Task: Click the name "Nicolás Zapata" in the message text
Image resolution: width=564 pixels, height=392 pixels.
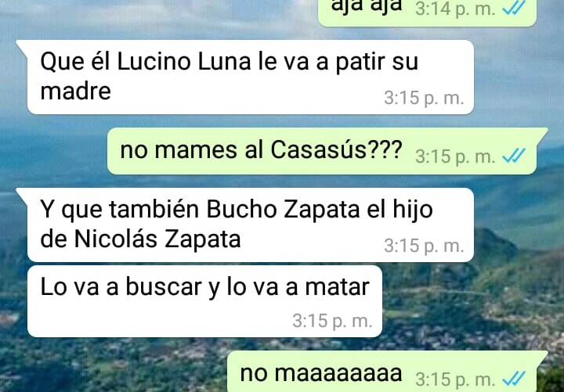Action: point(157,239)
